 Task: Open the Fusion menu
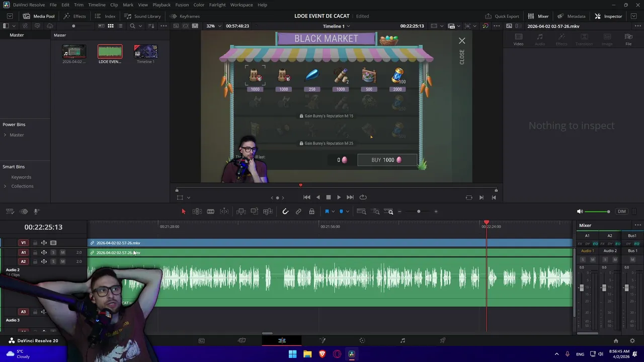(x=182, y=5)
